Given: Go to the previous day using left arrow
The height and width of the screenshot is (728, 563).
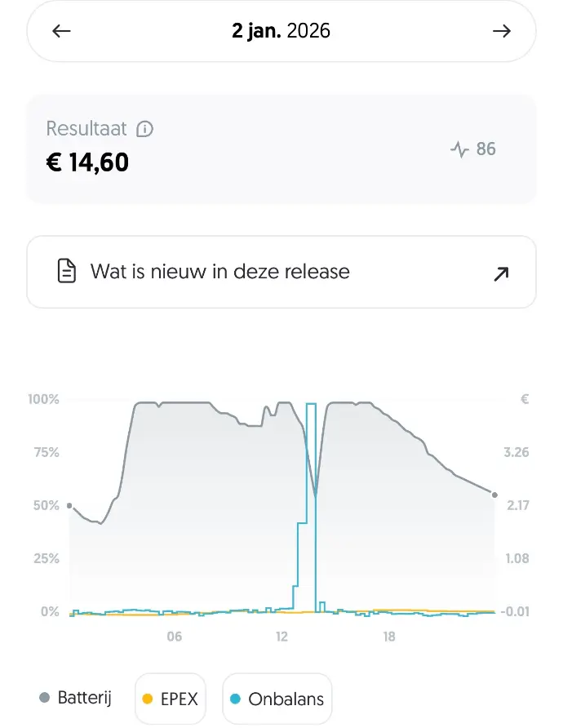Looking at the screenshot, I should pos(62,32).
